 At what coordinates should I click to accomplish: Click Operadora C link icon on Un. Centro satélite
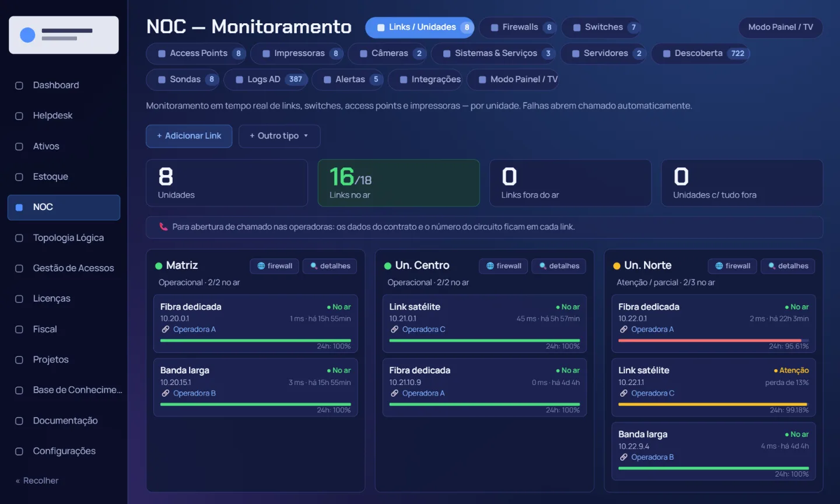[395, 330]
